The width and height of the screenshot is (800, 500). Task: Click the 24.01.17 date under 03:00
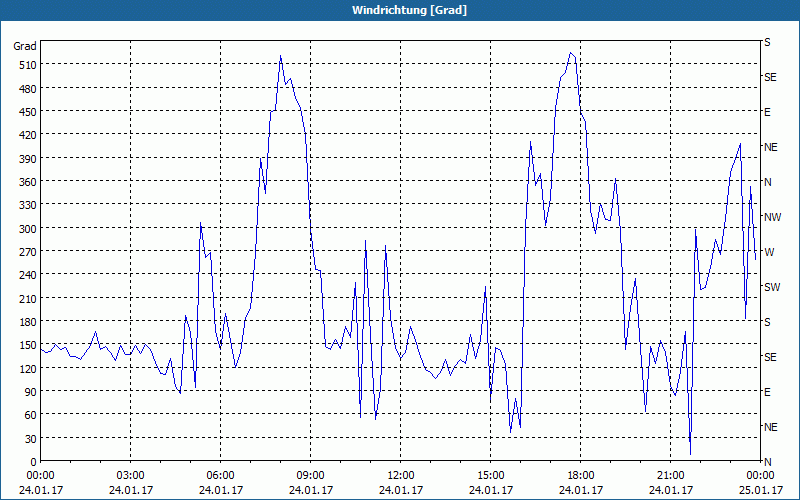[x=131, y=490]
